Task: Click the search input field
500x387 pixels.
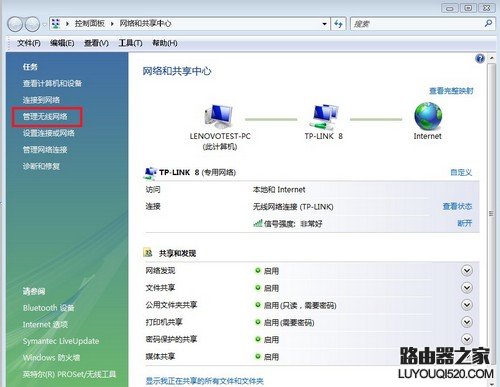Action: coord(417,24)
